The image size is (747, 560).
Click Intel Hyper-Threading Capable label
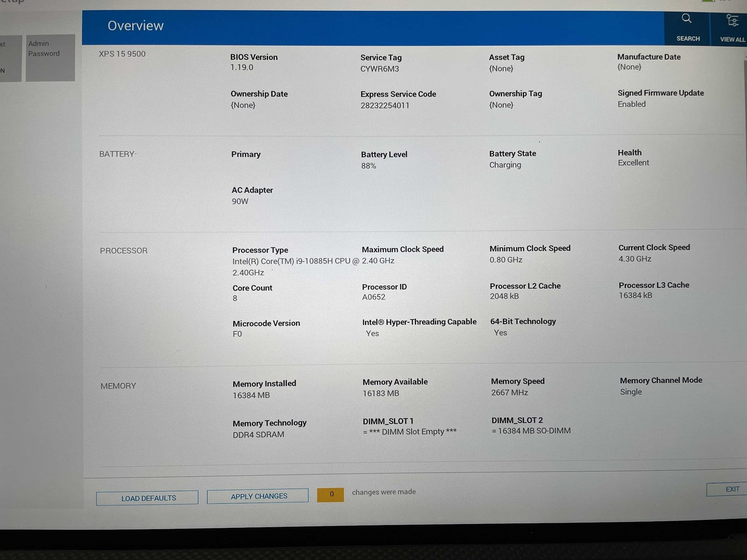pos(419,322)
